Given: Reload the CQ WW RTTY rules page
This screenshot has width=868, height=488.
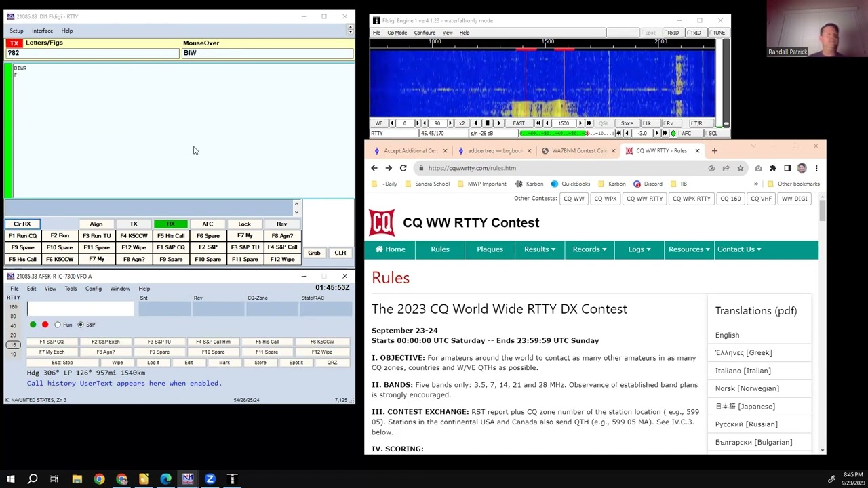Looking at the screenshot, I should (x=403, y=168).
